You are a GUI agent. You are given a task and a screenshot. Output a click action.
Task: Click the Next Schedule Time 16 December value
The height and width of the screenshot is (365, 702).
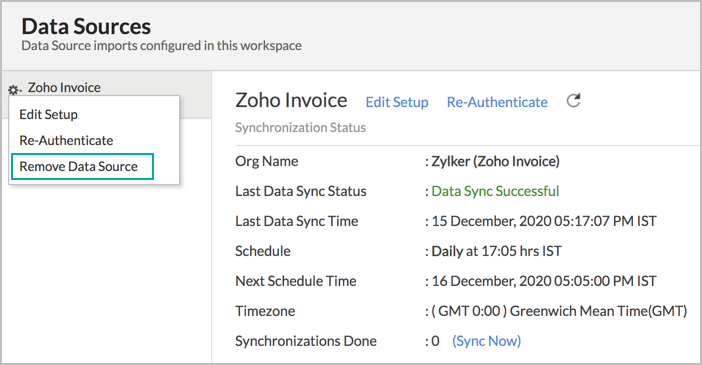pyautogui.click(x=544, y=281)
